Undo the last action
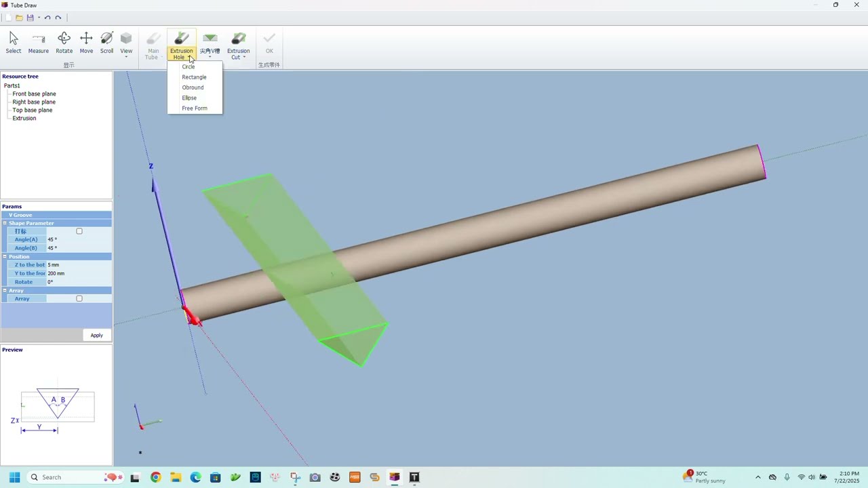 point(47,18)
